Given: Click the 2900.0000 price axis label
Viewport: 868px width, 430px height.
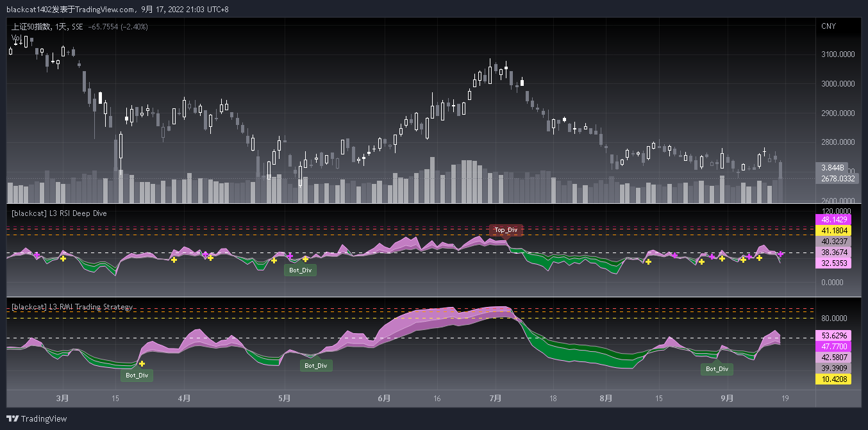Looking at the screenshot, I should pyautogui.click(x=837, y=113).
